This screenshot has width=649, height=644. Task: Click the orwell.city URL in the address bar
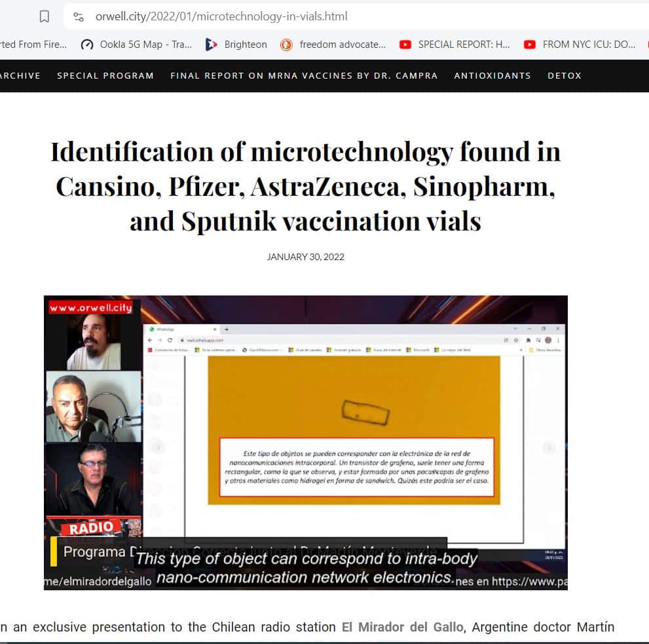click(x=221, y=16)
